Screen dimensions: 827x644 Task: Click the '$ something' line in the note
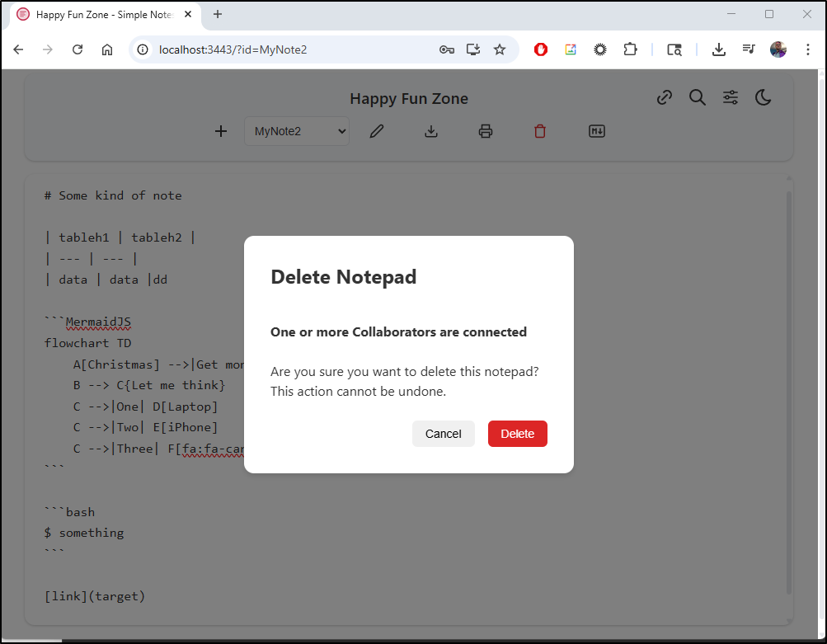tap(84, 534)
